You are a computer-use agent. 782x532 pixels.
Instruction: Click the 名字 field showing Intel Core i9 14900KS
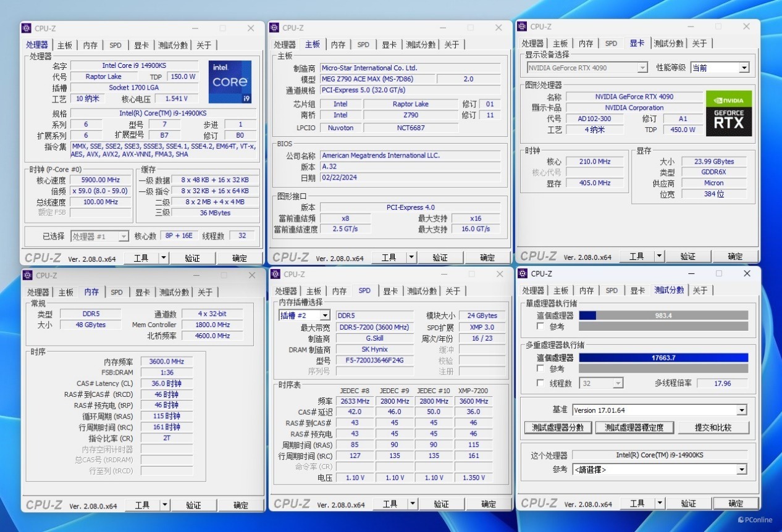[x=134, y=65]
